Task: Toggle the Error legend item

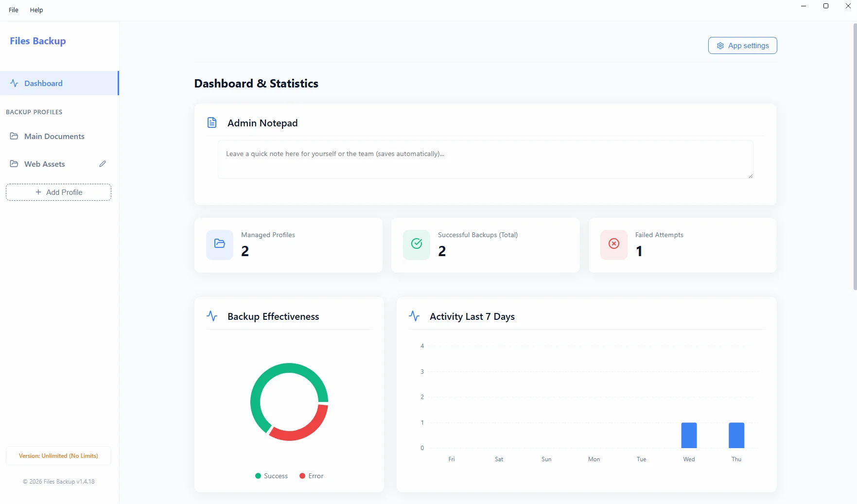Action: tap(311, 476)
